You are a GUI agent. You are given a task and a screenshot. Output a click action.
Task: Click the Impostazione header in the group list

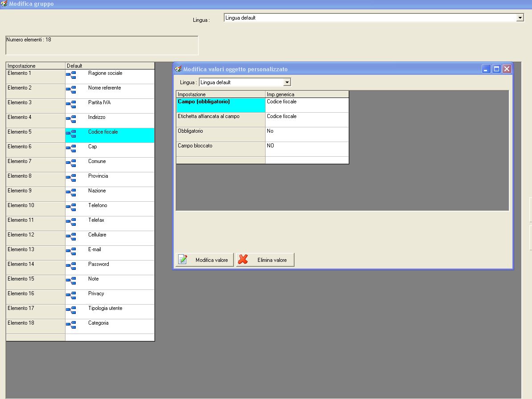click(36, 66)
